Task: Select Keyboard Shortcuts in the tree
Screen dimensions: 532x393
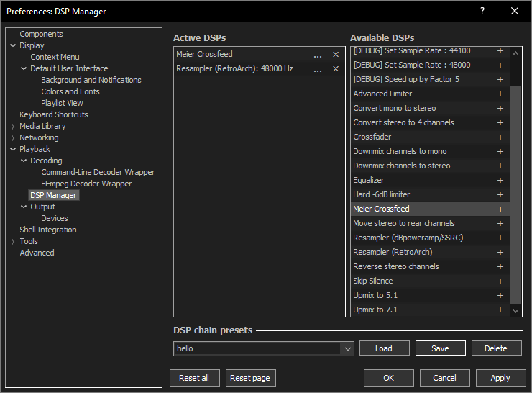Action: 54,114
